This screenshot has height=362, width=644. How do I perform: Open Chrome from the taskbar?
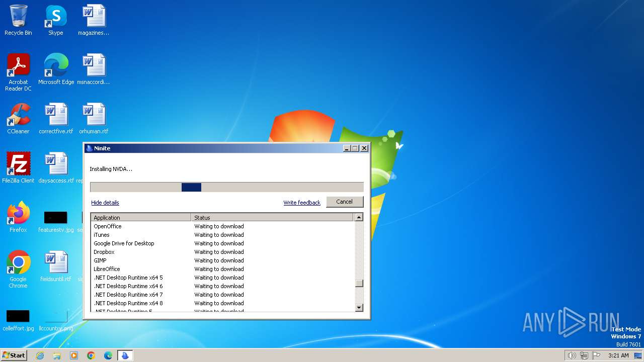(91, 355)
